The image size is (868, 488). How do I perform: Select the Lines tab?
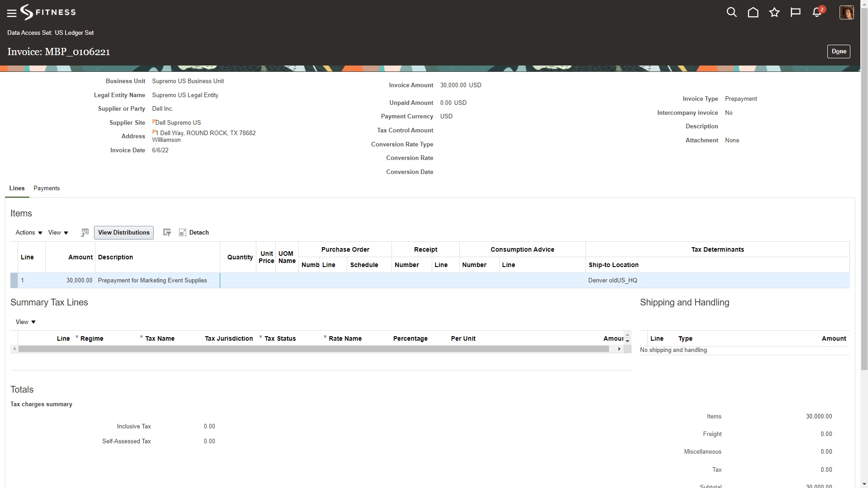pos(17,188)
